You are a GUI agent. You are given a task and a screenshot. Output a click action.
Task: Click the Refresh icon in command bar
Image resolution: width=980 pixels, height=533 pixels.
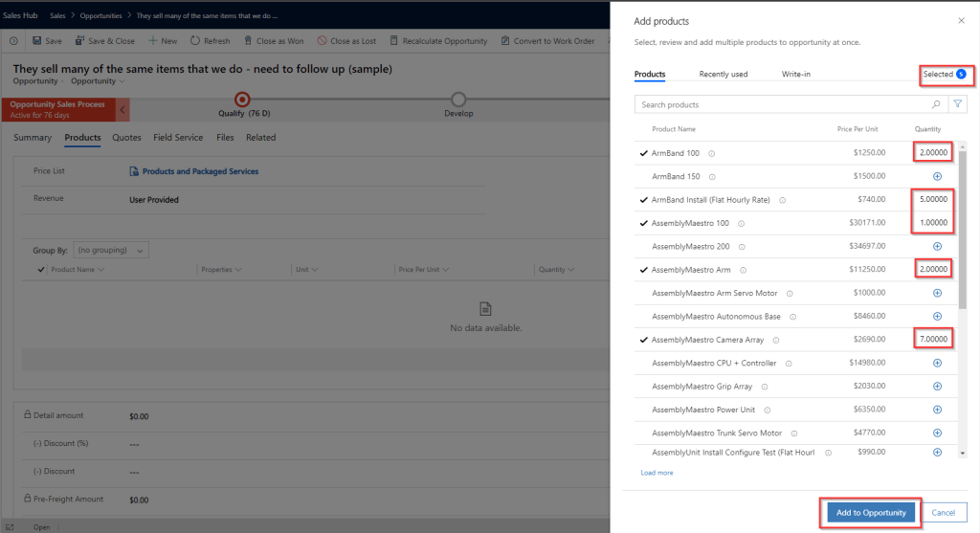point(195,41)
